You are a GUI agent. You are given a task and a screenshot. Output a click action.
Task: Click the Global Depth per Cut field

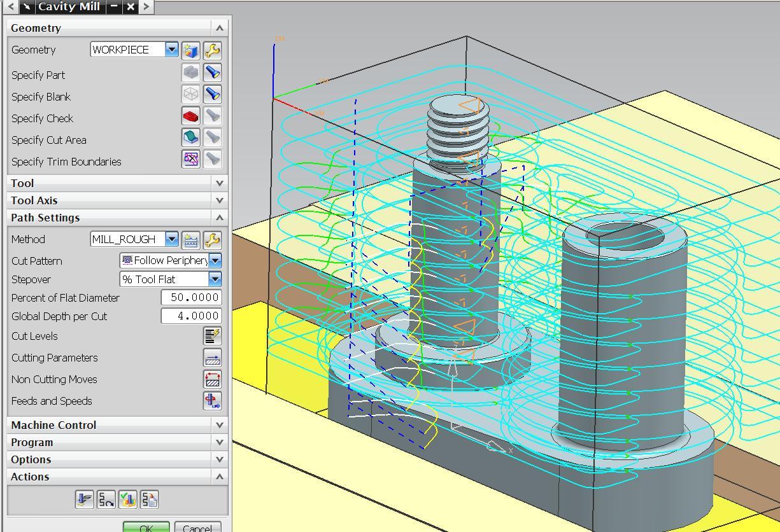click(191, 316)
